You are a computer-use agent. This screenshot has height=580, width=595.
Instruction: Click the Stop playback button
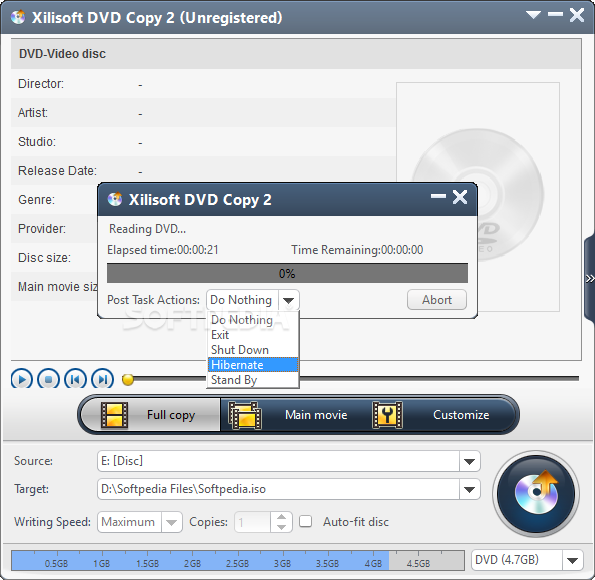coord(48,379)
